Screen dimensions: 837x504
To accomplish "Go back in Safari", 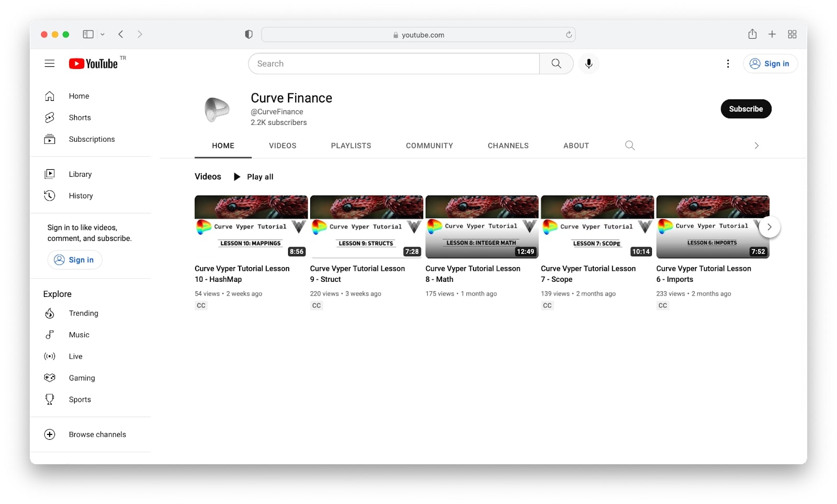I will [x=121, y=34].
